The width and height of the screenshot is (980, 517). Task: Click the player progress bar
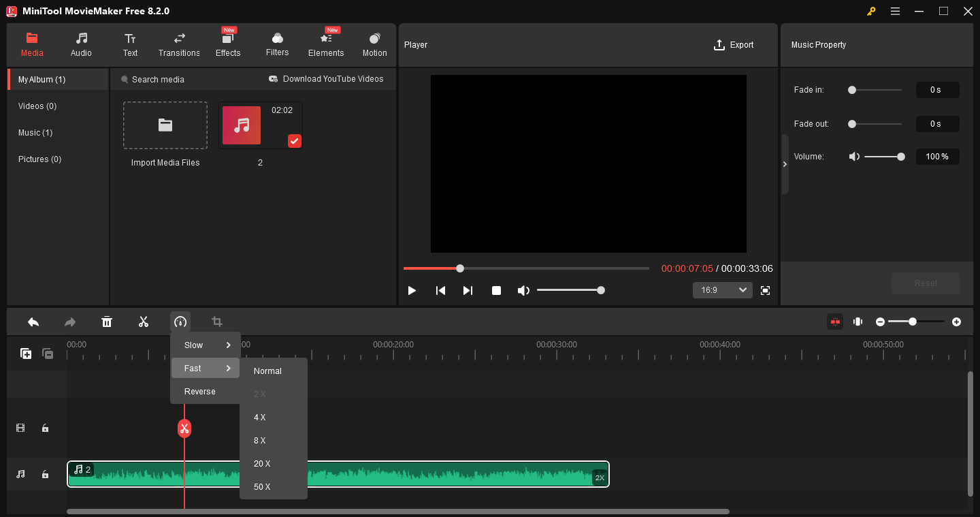[x=526, y=268]
